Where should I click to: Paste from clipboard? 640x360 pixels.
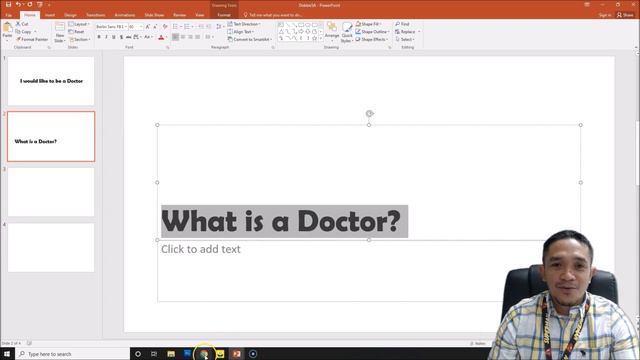tap(7, 32)
